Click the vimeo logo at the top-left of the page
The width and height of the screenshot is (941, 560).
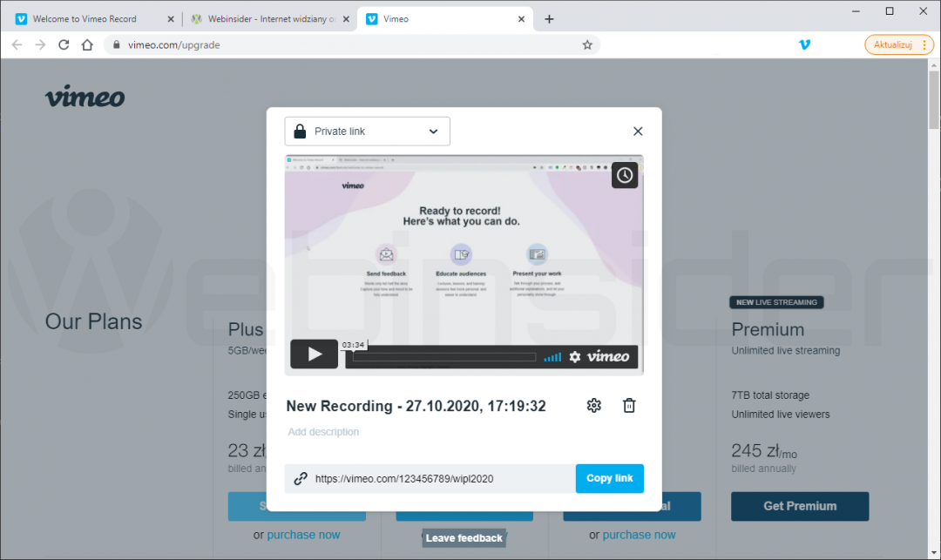[x=84, y=97]
